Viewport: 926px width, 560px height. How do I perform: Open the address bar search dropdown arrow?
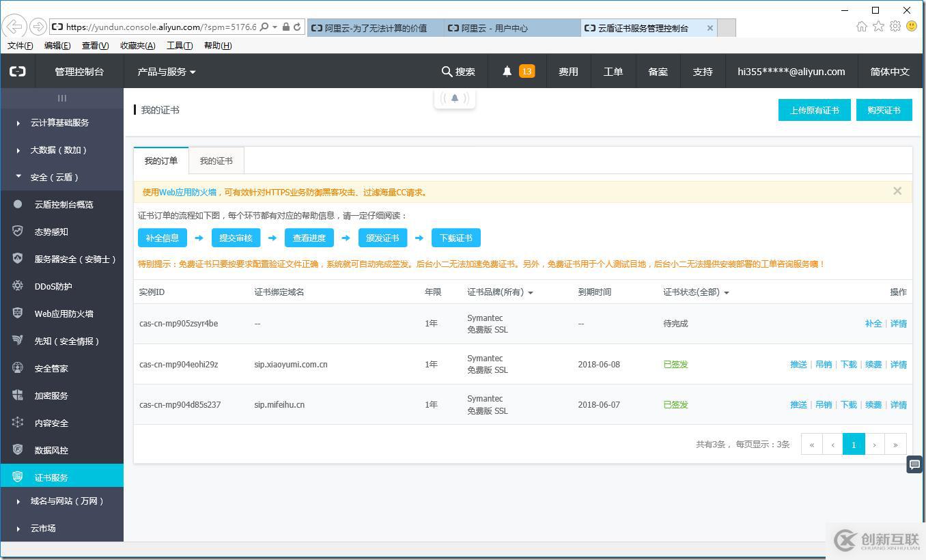coord(275,27)
